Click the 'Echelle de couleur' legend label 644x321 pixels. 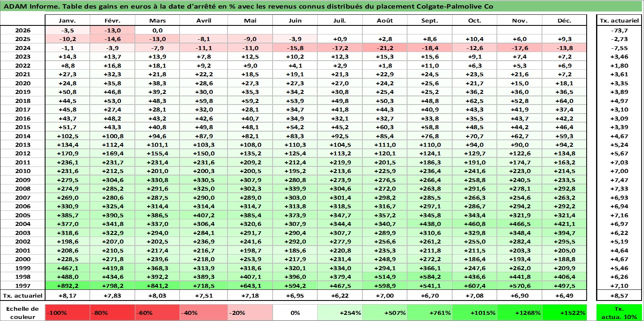23,313
